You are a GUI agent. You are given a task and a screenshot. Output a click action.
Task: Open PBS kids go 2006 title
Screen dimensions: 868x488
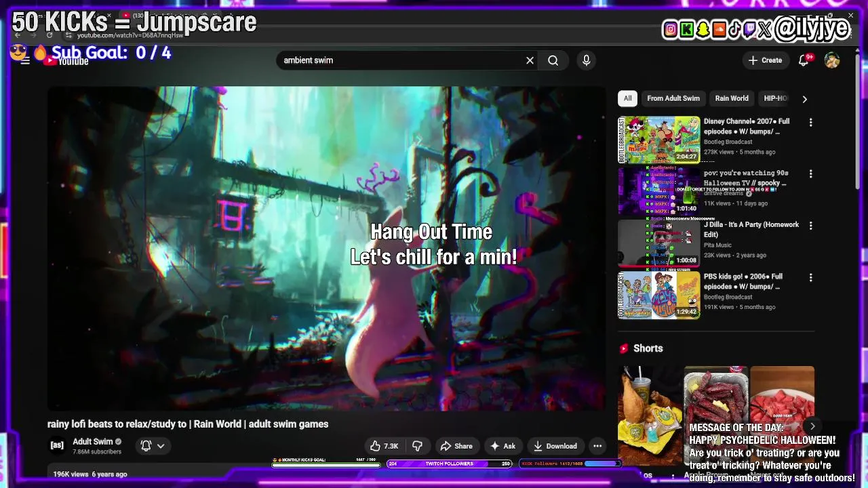(x=743, y=281)
